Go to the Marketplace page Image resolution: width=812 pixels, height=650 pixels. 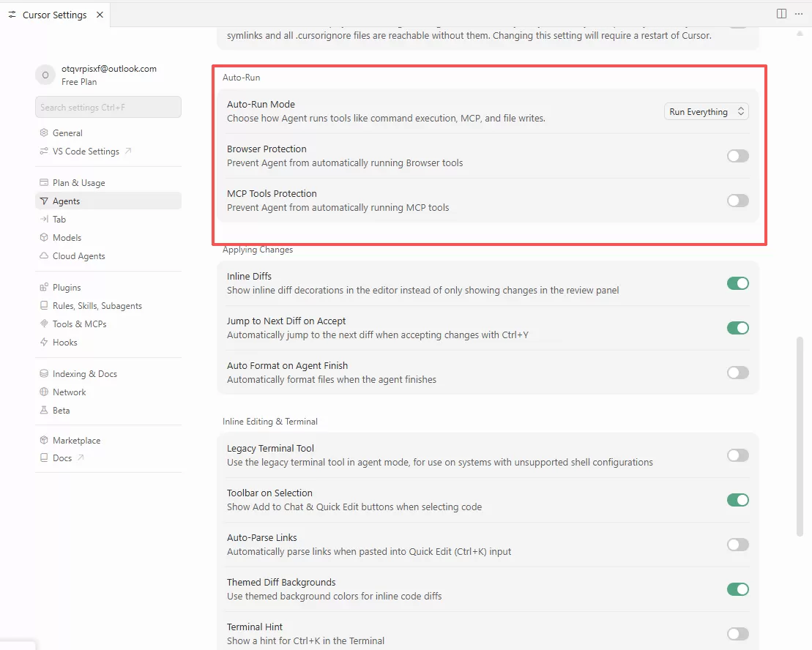(108, 441)
